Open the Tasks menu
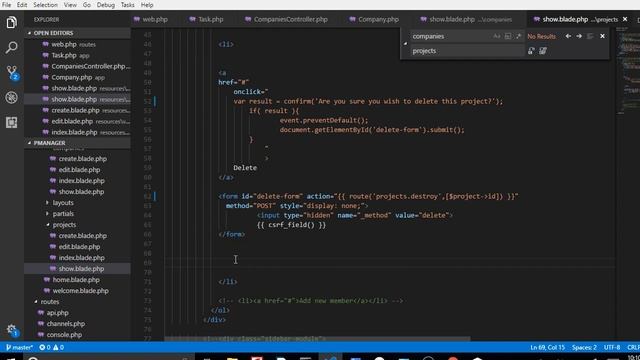The height and width of the screenshot is (360, 640). (x=127, y=5)
